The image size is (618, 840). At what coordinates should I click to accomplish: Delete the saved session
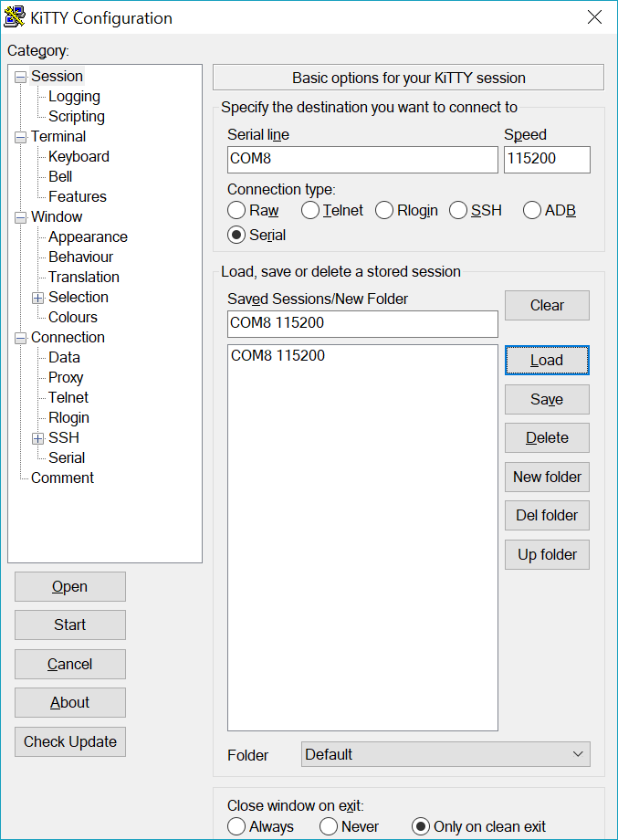tap(548, 438)
